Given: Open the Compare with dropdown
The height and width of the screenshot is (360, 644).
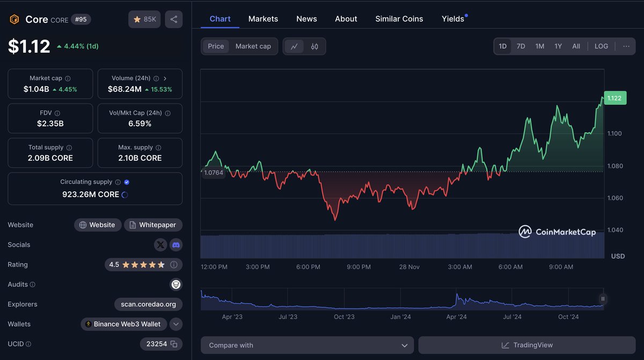Looking at the screenshot, I should pyautogui.click(x=308, y=345).
